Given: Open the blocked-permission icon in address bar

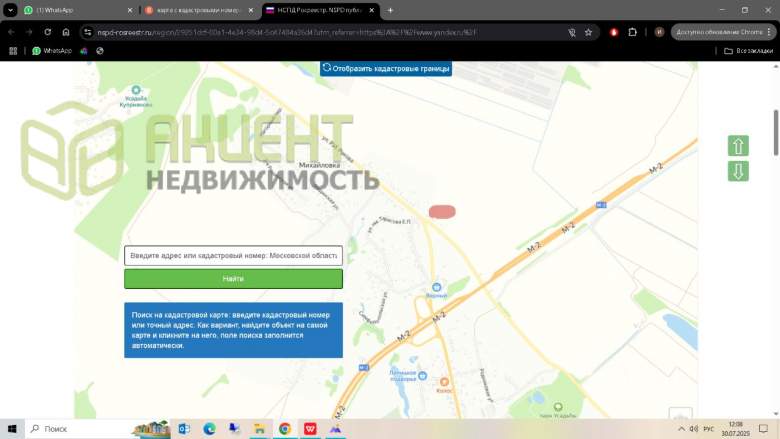Looking at the screenshot, I should click(x=572, y=32).
